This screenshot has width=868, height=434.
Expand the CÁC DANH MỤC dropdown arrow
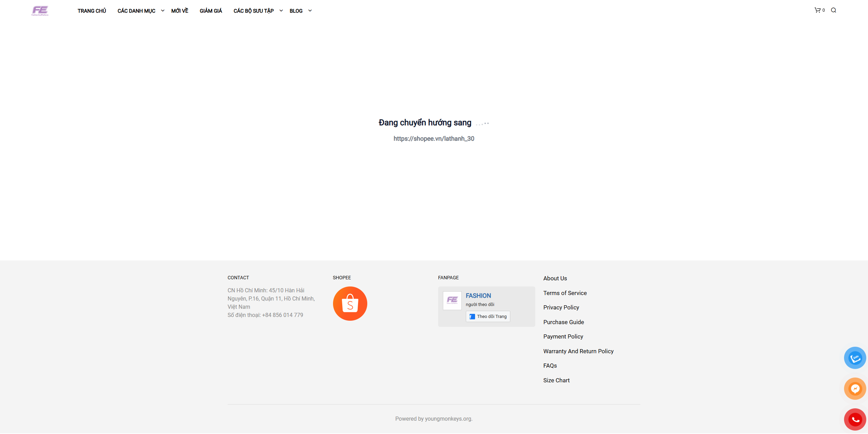(163, 11)
